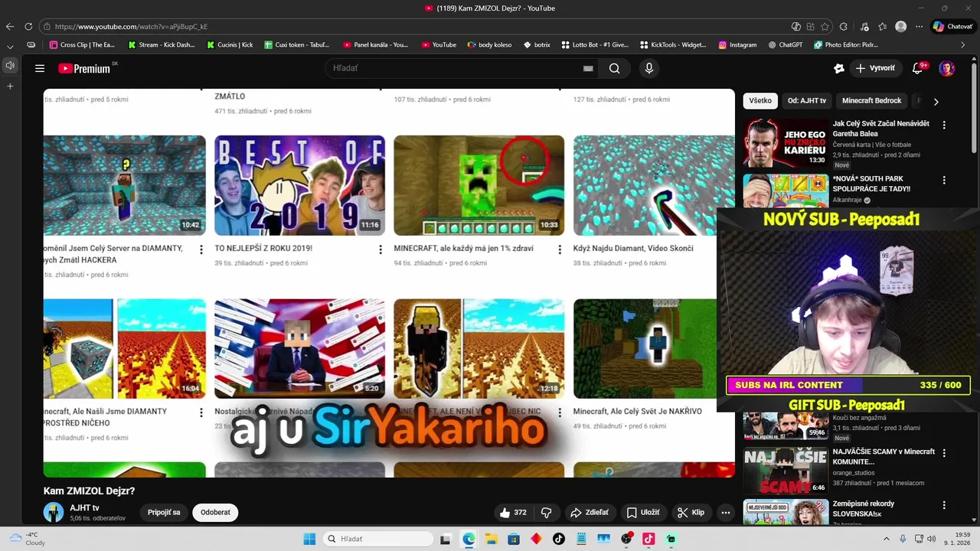Open Cucinis | Kick bookmark

coord(230,45)
